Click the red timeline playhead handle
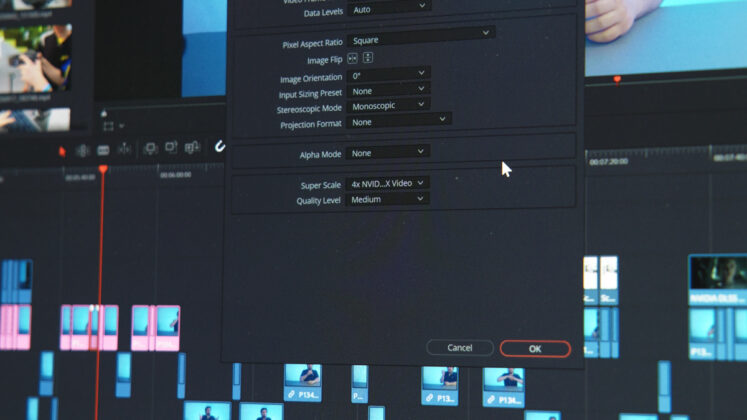 [103, 169]
